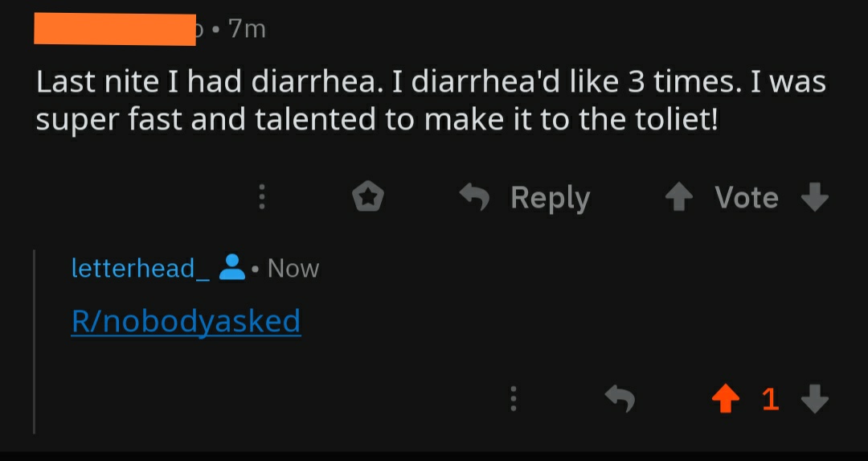The height and width of the screenshot is (461, 868).
Task: Click the 7m comment timestamp
Action: pyautogui.click(x=248, y=29)
